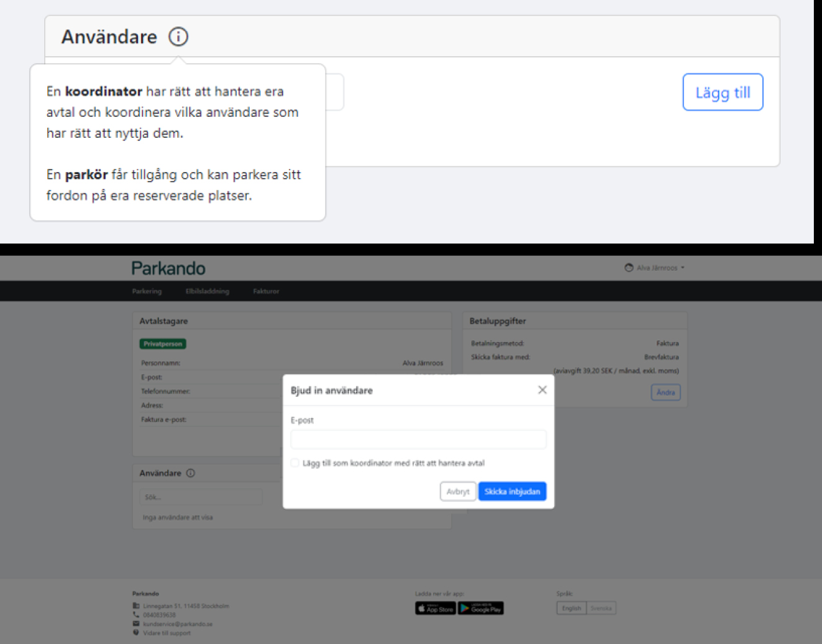Close the Bjud in användare dialog

click(542, 390)
